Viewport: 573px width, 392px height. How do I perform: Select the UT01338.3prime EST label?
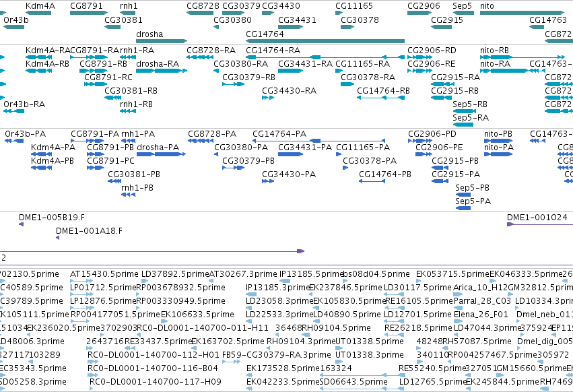point(370,355)
